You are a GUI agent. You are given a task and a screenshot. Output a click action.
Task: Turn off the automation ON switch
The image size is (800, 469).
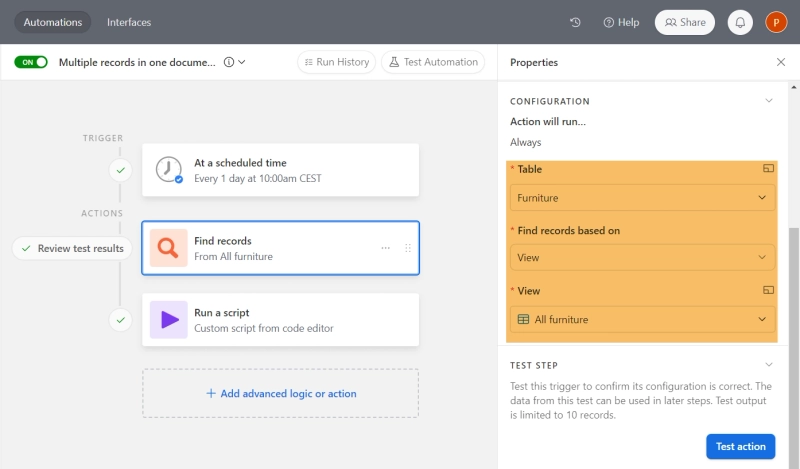click(x=31, y=62)
